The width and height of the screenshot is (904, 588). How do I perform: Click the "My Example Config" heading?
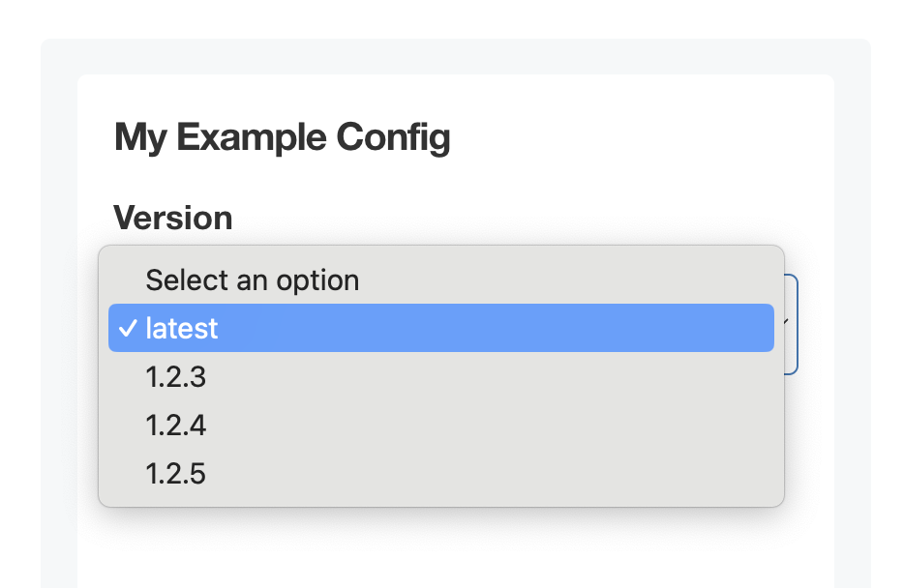click(x=282, y=136)
